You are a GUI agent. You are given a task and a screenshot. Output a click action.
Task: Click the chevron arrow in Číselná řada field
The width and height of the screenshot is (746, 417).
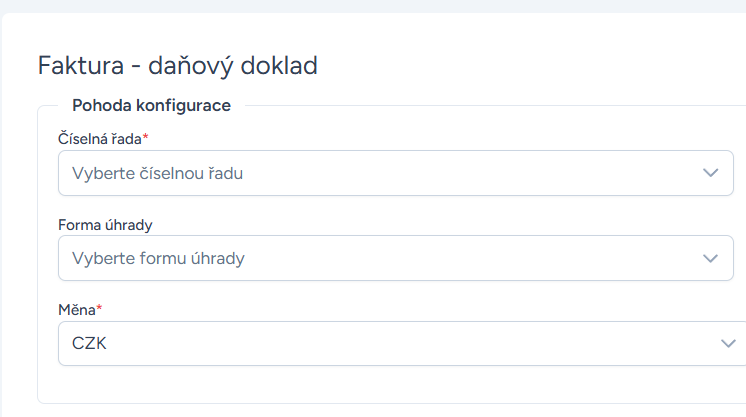pos(711,173)
